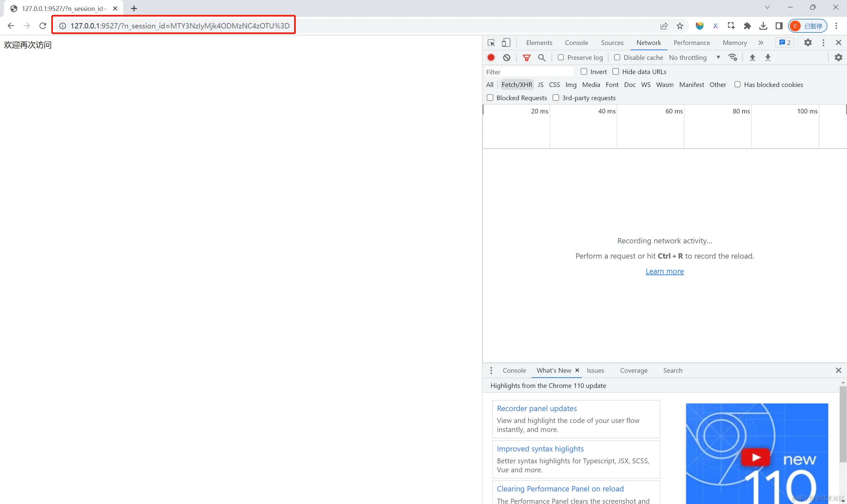Viewport: 847px width, 504px height.
Task: Enable Hide data URLs checkbox
Action: pyautogui.click(x=616, y=72)
